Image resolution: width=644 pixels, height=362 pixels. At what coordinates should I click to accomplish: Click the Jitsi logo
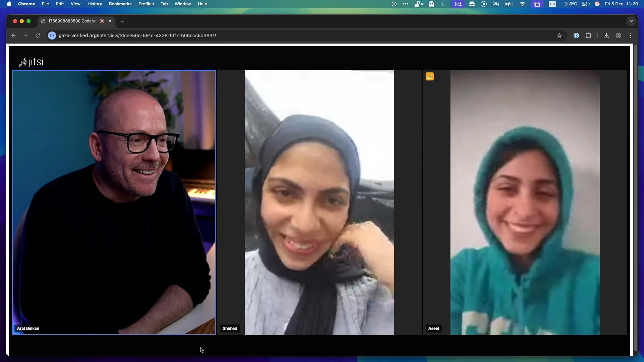(x=31, y=62)
